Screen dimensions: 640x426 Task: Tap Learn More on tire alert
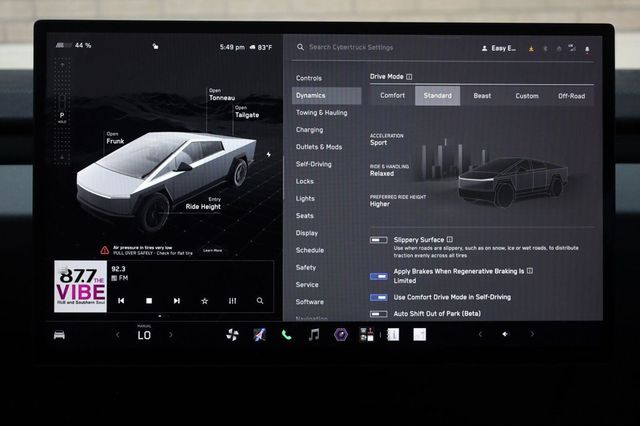(213, 250)
